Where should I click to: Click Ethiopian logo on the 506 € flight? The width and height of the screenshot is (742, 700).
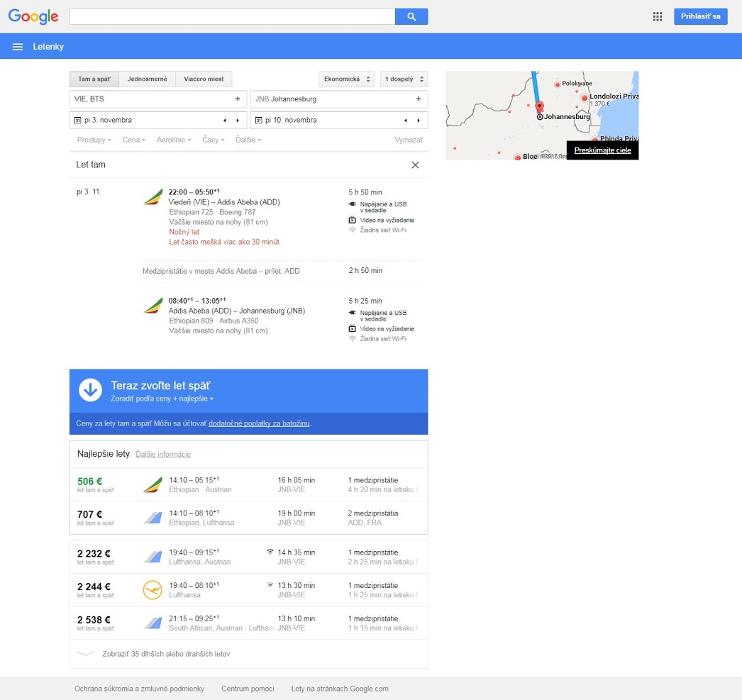pos(153,485)
